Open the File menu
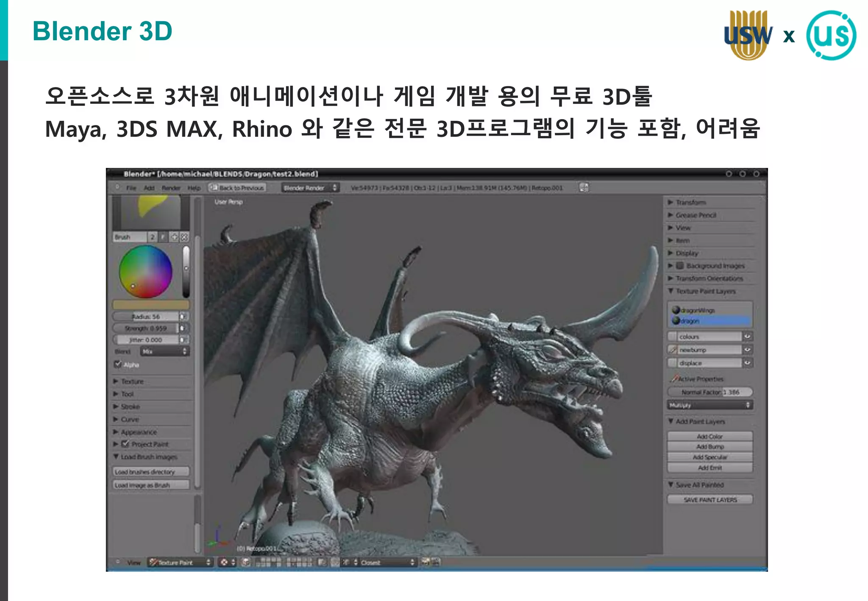Image resolution: width=868 pixels, height=601 pixels. [131, 188]
